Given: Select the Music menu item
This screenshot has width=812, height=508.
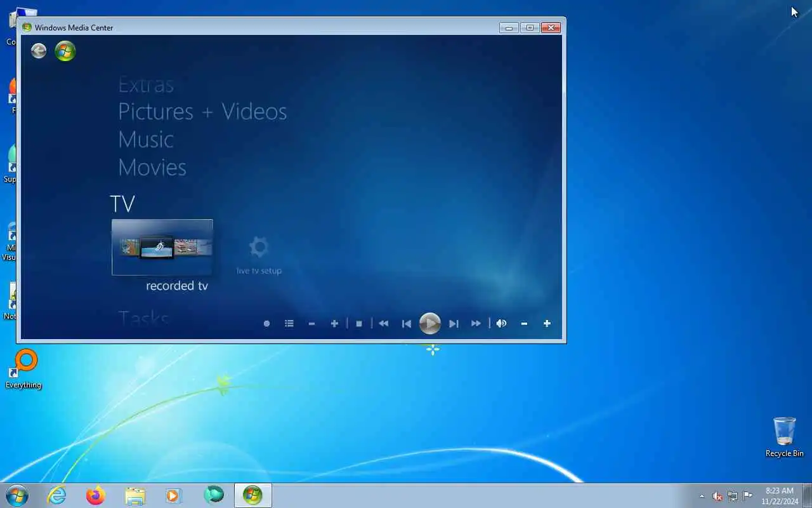Looking at the screenshot, I should 146,140.
